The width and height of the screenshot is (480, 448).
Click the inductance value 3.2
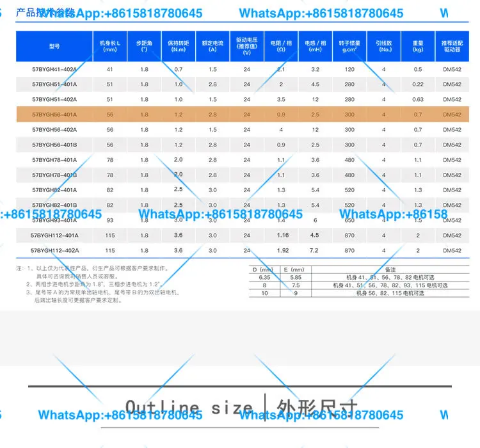point(316,70)
